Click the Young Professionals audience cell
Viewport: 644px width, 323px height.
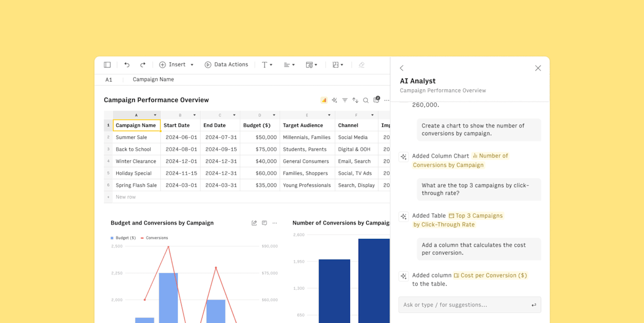[308, 186]
